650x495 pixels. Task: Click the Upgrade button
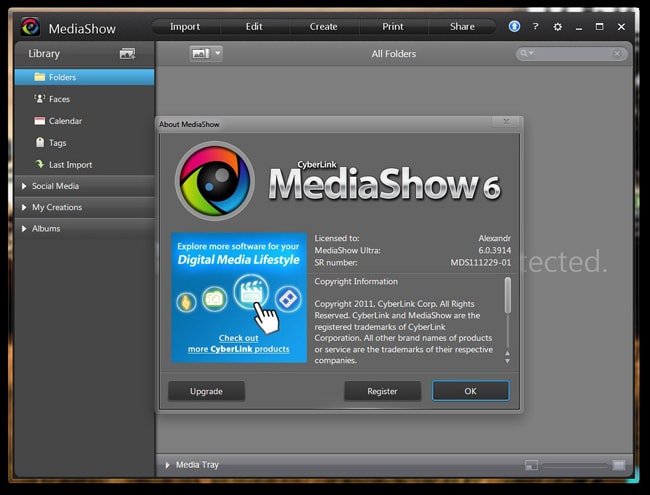(x=206, y=391)
